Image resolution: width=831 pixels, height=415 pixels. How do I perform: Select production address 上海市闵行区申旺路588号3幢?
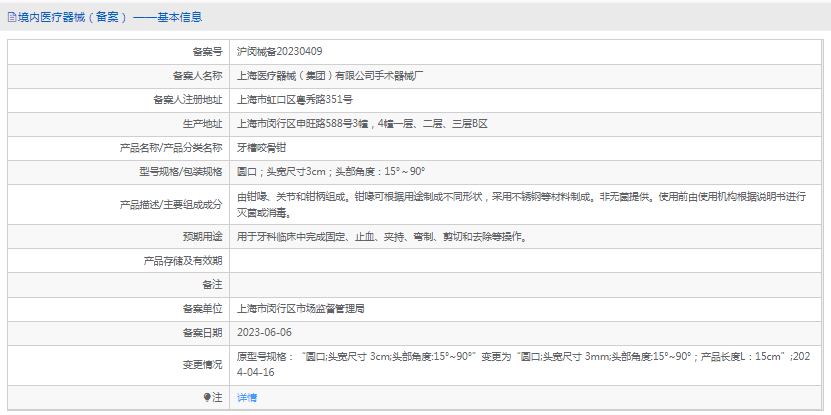304,124
